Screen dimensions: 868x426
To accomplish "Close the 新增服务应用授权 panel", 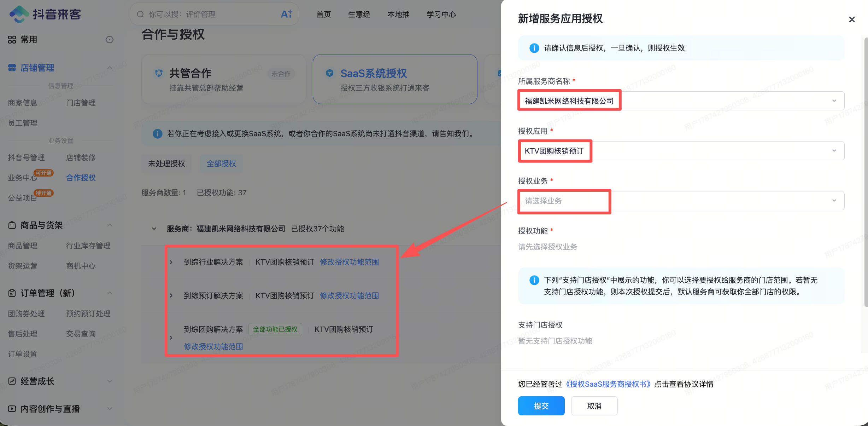I will pos(852,19).
